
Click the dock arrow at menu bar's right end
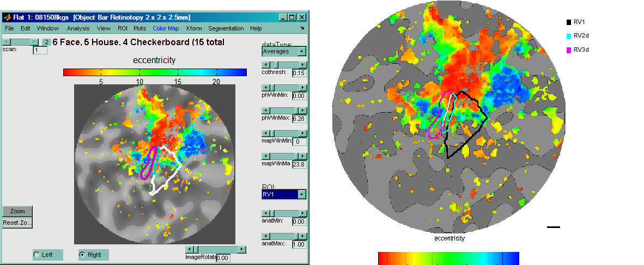tap(302, 28)
